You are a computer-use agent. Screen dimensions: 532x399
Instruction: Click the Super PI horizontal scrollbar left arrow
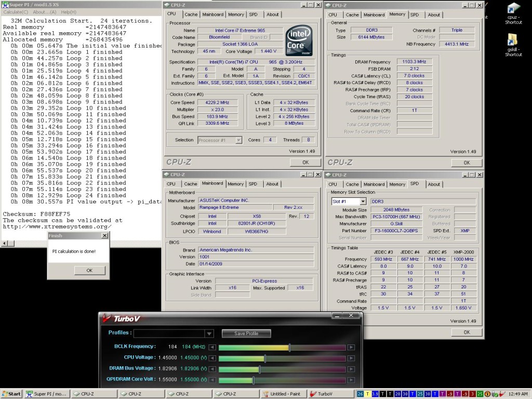4,243
